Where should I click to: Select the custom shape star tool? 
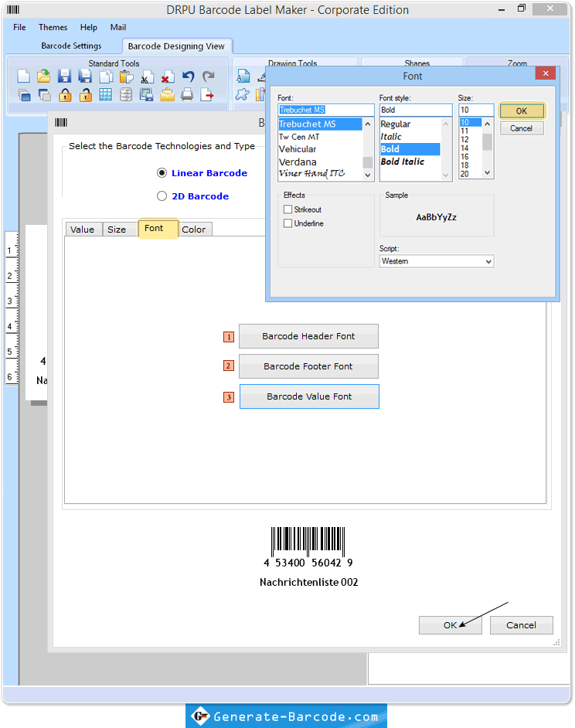[x=242, y=95]
